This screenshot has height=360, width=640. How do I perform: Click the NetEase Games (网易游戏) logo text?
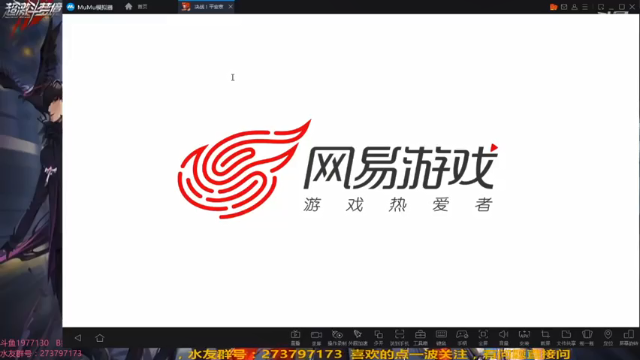coord(401,167)
